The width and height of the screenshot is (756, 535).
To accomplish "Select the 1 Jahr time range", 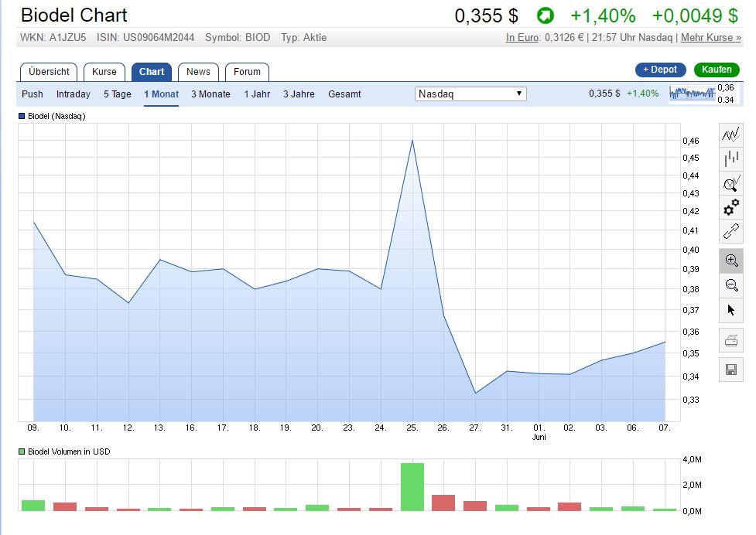I will [x=257, y=94].
